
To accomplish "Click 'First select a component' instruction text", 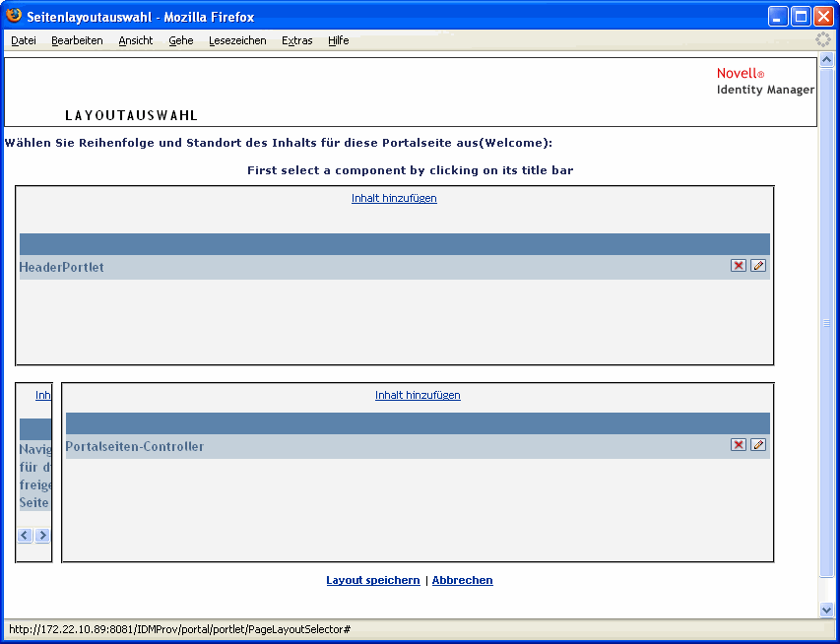I will [x=411, y=170].
